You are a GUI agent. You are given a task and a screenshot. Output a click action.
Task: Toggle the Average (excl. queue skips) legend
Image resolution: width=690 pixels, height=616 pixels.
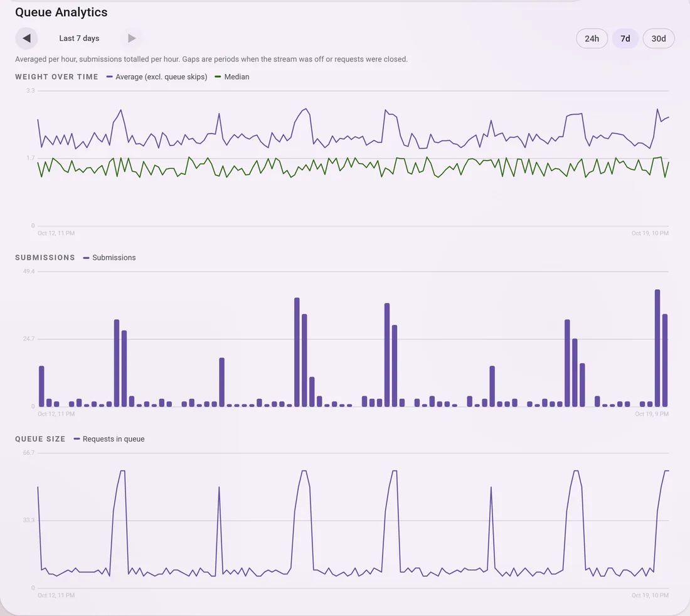click(x=157, y=77)
